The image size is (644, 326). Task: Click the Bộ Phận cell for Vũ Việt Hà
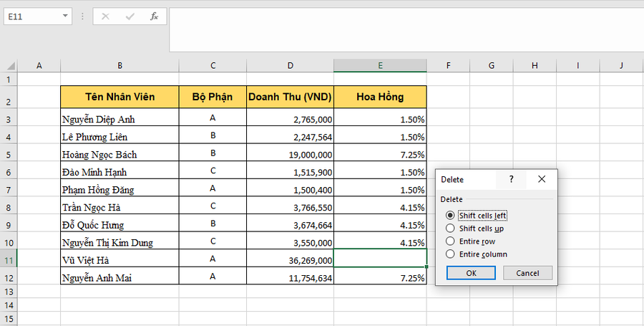click(x=213, y=258)
